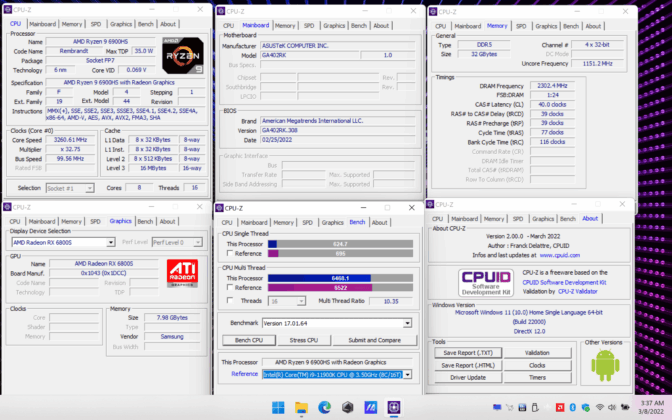The height and width of the screenshot is (420, 672).
Task: Open File Explorer from the taskbar
Action: 301,407
